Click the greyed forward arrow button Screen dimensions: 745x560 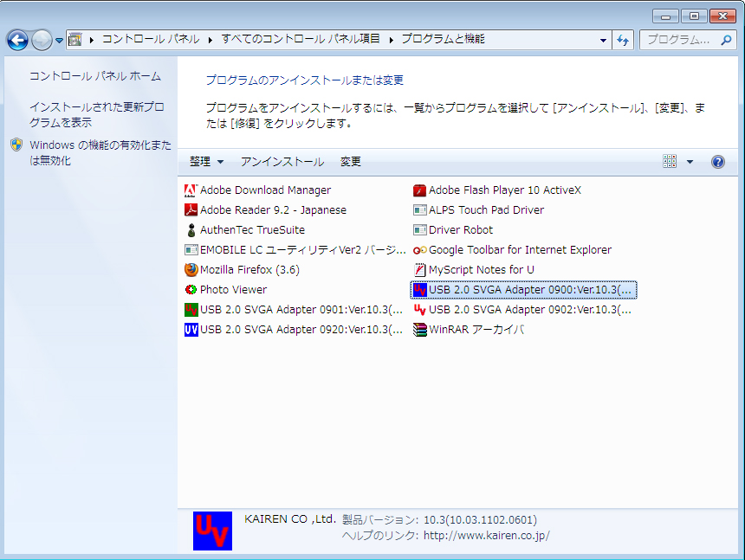42,41
